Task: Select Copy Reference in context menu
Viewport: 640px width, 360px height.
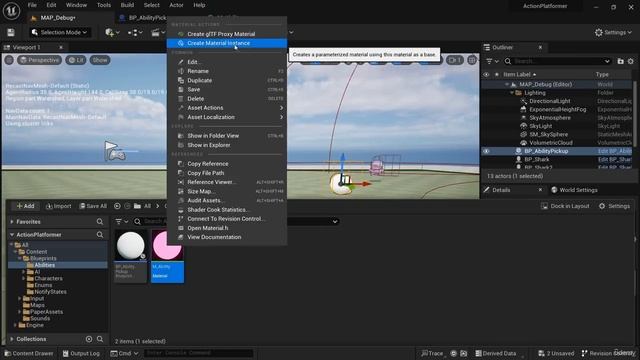Action: coord(227,164)
